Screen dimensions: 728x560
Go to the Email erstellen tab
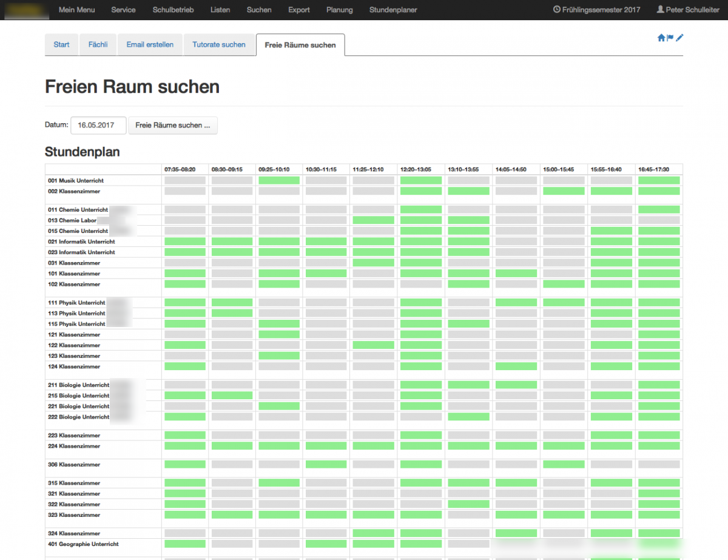[150, 44]
